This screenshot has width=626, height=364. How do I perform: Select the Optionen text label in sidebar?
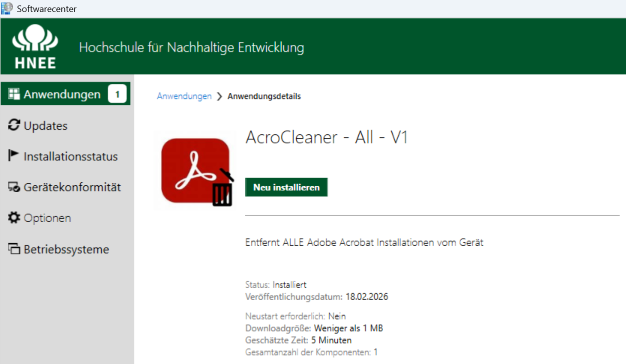47,218
